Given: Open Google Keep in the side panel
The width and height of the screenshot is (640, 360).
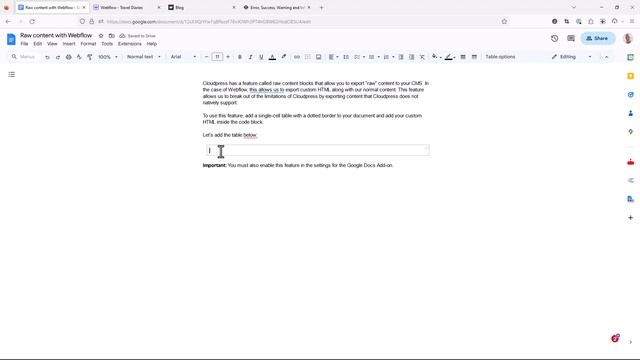Looking at the screenshot, I should point(631,76).
